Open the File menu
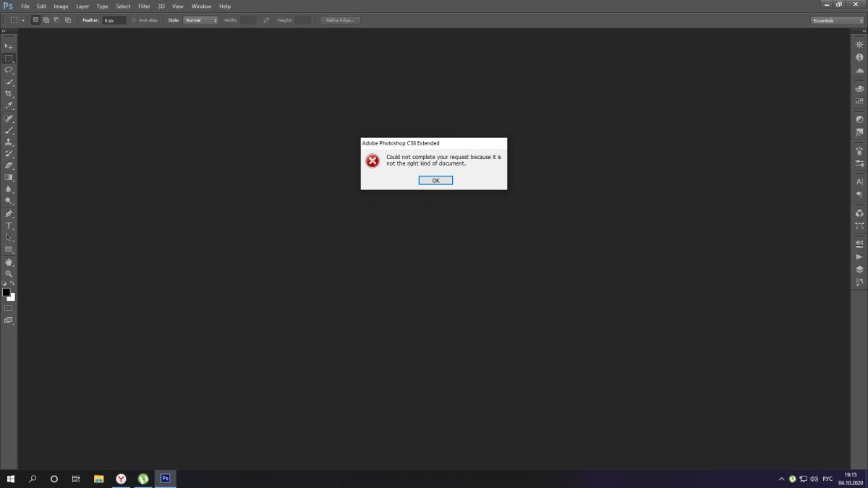The width and height of the screenshot is (868, 488). pyautogui.click(x=25, y=6)
